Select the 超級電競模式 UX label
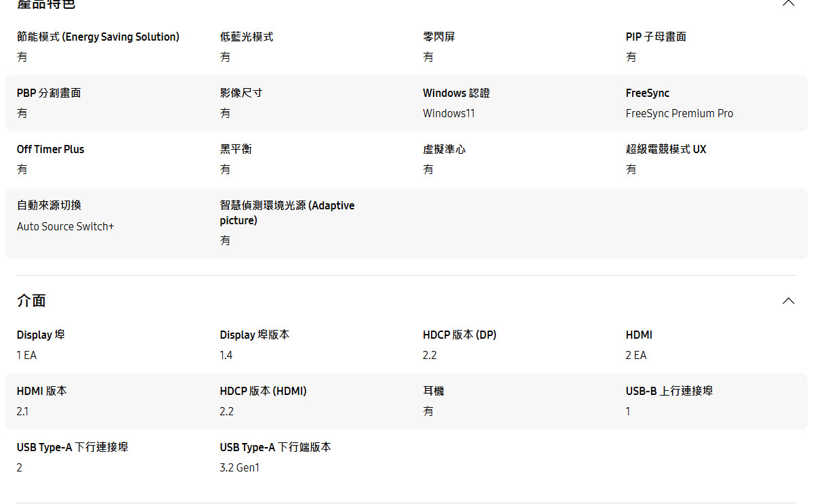This screenshot has height=504, width=813. pyautogui.click(x=666, y=149)
